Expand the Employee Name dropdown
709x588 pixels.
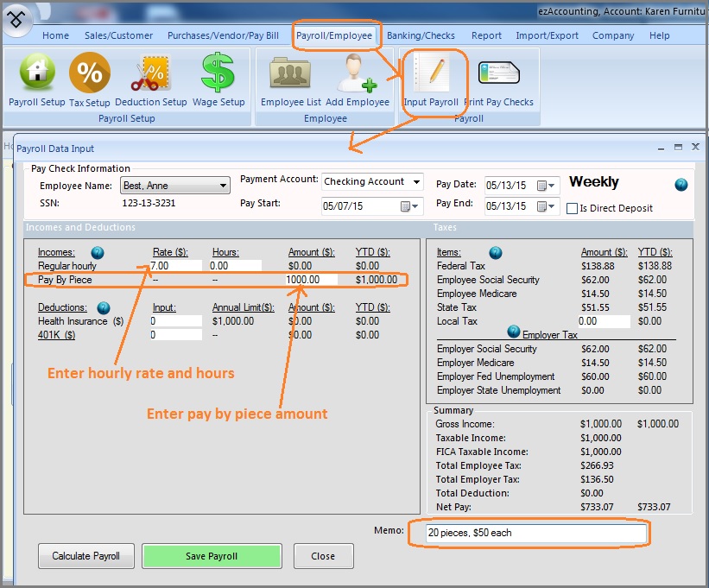coord(224,186)
